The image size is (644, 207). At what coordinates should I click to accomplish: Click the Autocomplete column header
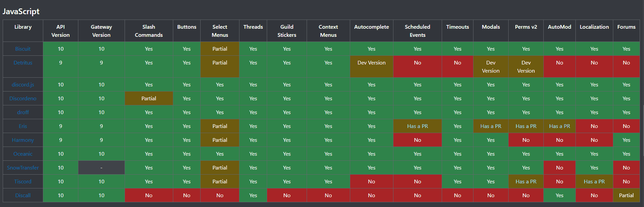pos(371,27)
